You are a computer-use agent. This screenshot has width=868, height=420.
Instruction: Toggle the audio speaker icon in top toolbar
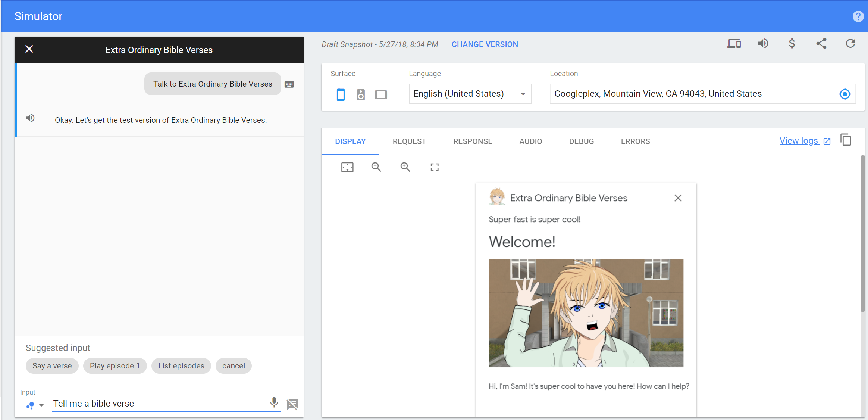coord(763,44)
